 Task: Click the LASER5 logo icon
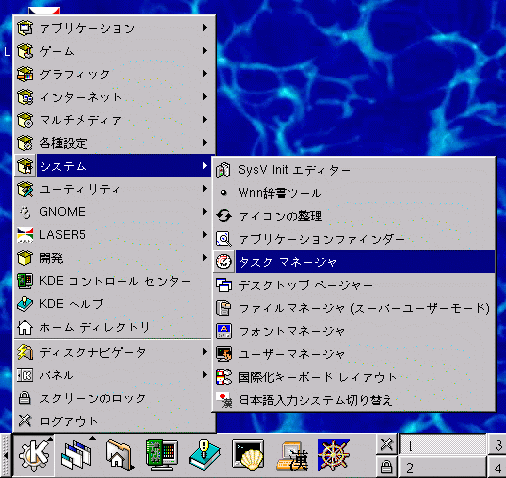(x=25, y=235)
